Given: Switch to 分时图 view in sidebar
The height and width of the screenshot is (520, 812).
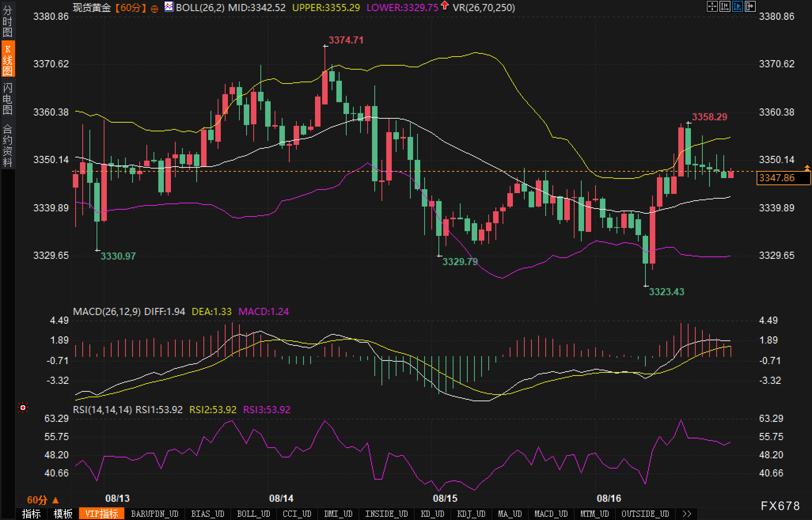Looking at the screenshot, I should click(x=8, y=21).
